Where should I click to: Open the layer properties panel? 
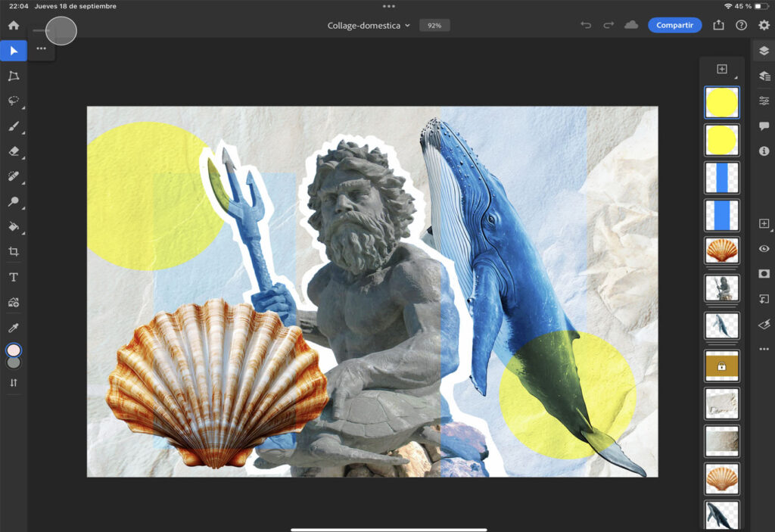[x=764, y=101]
